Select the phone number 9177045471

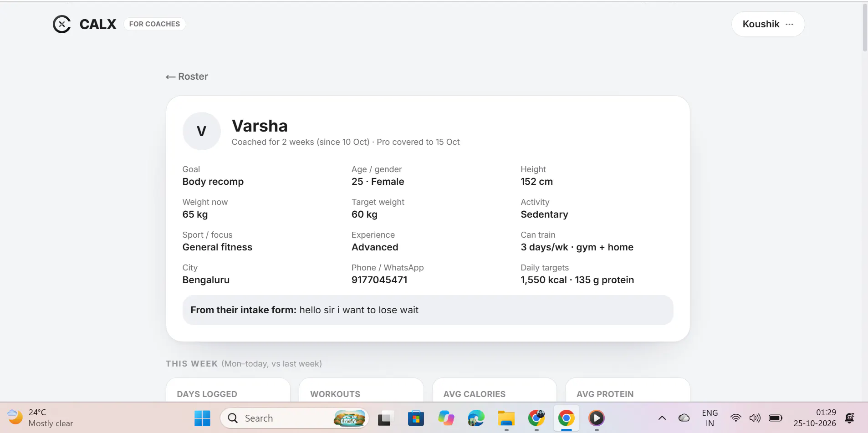click(x=379, y=280)
